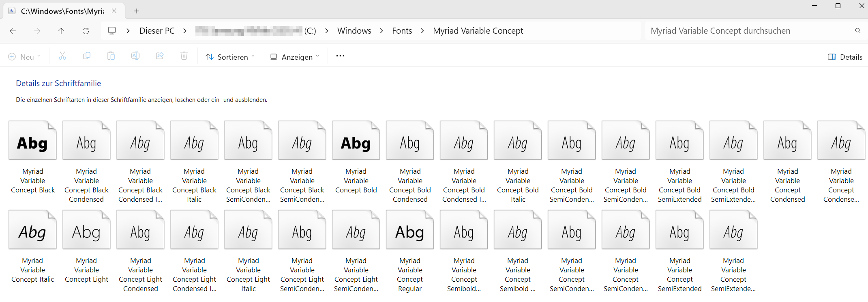Select the Concept Light Condensed font icon
The width and height of the screenshot is (868, 302).
140,230
